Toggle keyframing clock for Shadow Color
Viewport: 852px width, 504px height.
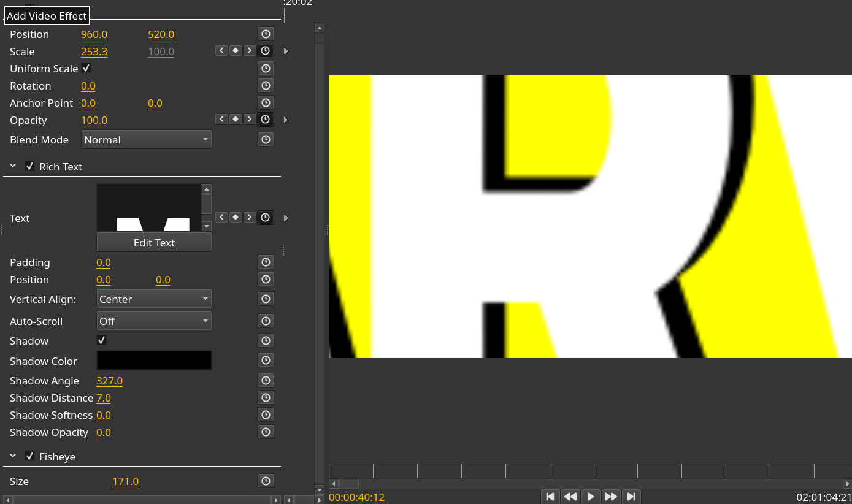(266, 360)
